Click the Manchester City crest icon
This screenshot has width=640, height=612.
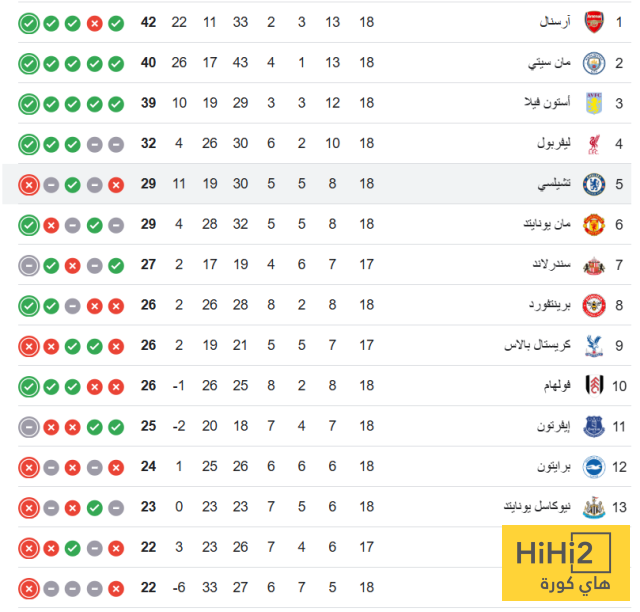tap(594, 63)
